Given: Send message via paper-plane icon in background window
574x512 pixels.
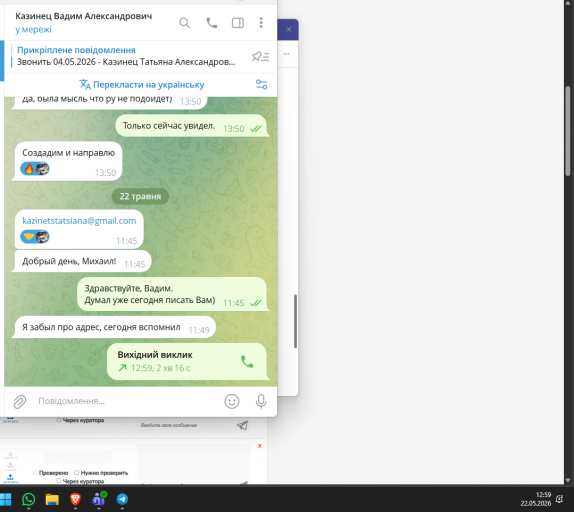Looking at the screenshot, I should click(x=242, y=425).
